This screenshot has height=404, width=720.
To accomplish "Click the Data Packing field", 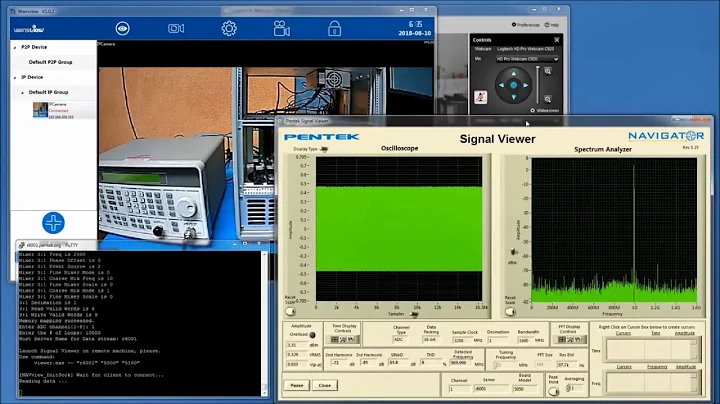I will coord(430,340).
